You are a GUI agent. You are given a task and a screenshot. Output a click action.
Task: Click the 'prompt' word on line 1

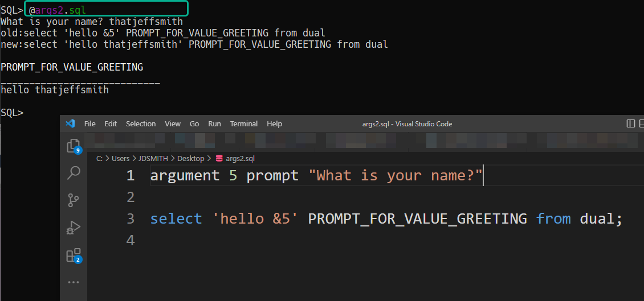pyautogui.click(x=273, y=175)
